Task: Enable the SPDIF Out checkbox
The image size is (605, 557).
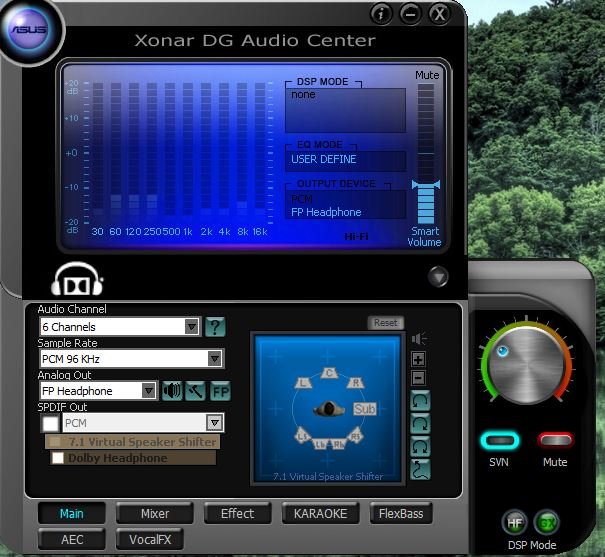Action: point(50,423)
